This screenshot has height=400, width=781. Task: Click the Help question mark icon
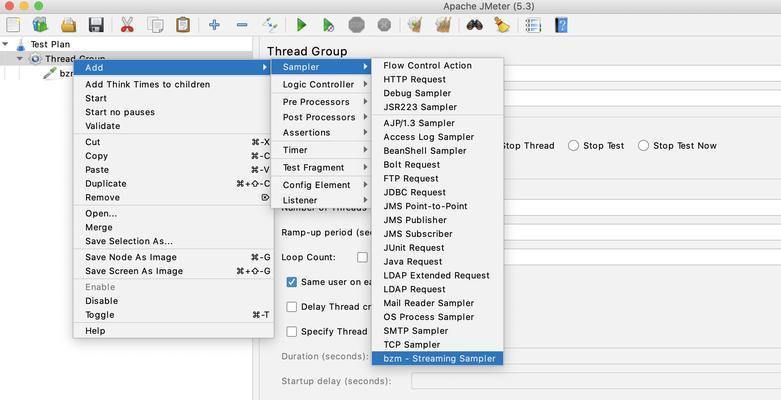pos(561,25)
